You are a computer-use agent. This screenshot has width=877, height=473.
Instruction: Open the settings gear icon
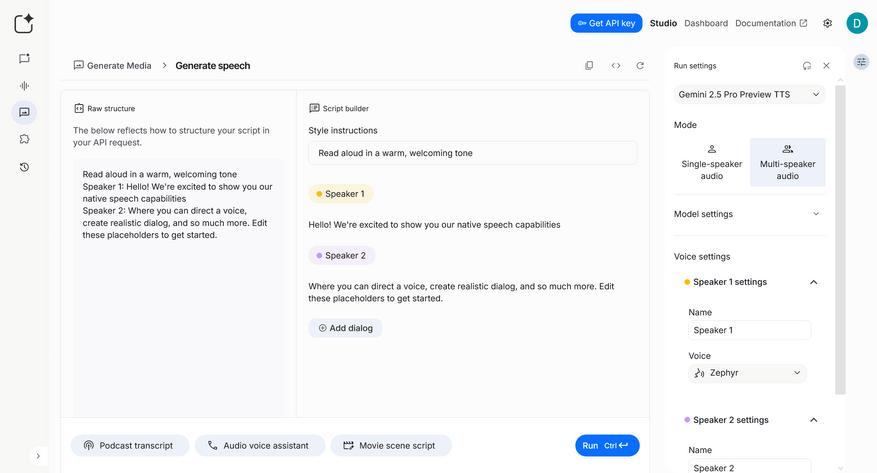tap(827, 23)
